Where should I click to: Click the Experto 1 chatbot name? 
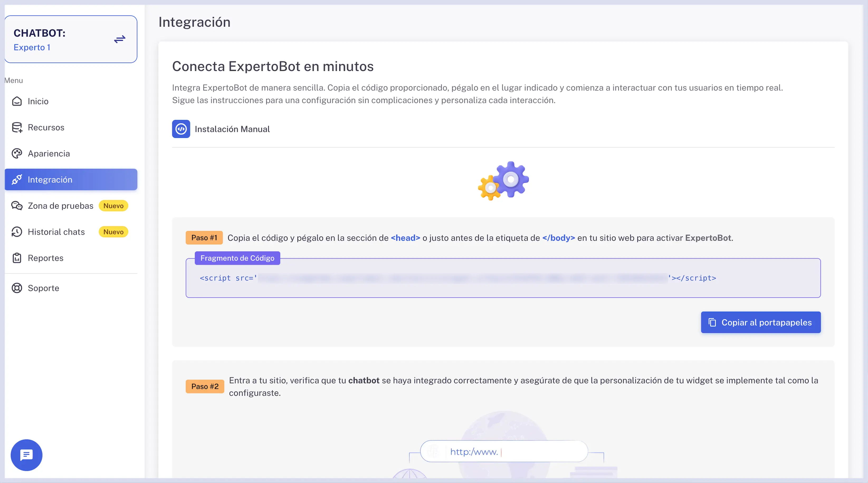click(32, 47)
